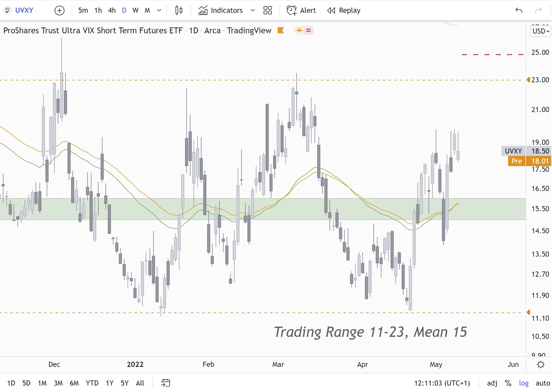Image resolution: width=552 pixels, height=392 pixels.
Task: Switch to the 4h timeframe
Action: click(112, 10)
